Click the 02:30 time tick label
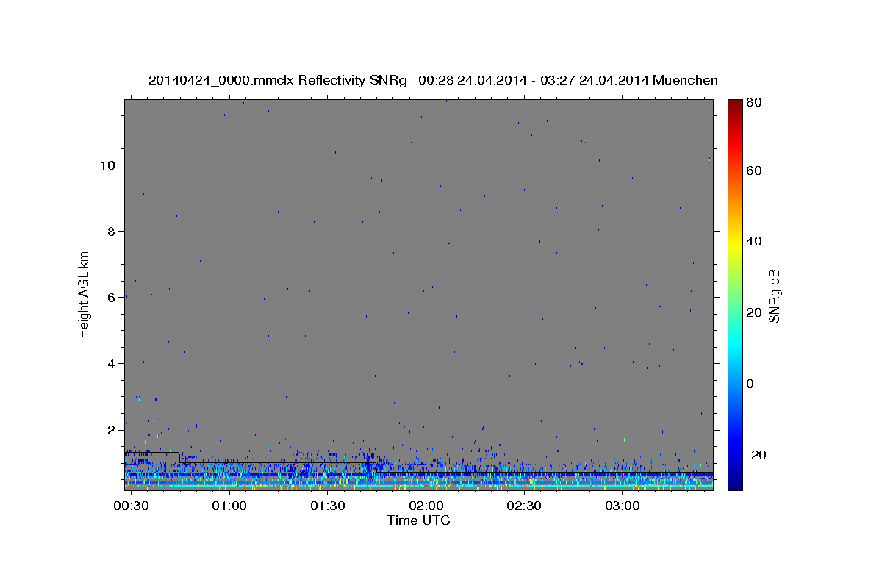Viewport: 882px width, 588px height. point(524,506)
